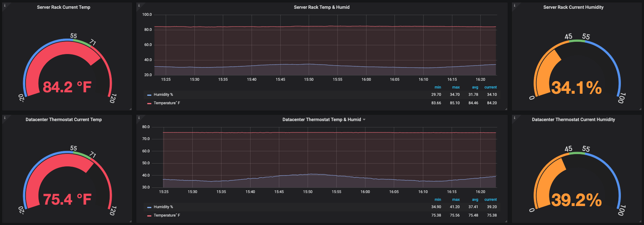Click red Temperature color swatch in Datacenter Thermostat legend

click(x=149, y=216)
